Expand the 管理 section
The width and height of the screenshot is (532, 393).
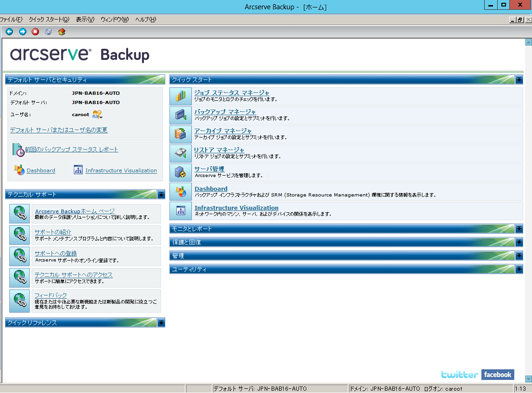[519, 255]
